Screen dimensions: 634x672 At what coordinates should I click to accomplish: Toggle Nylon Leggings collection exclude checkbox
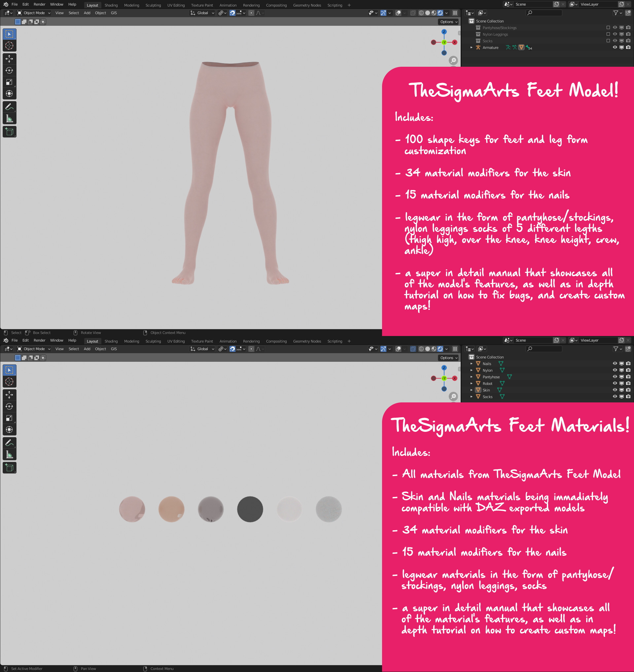608,34
